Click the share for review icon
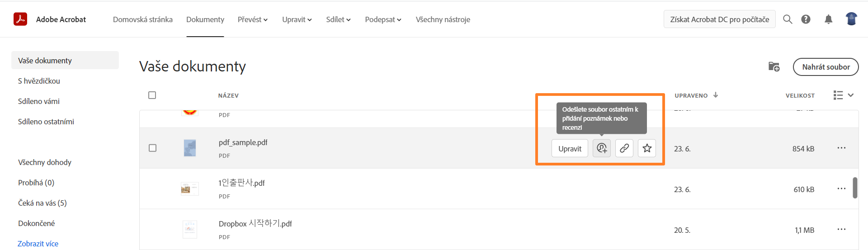This screenshot has width=868, height=250. [x=602, y=148]
